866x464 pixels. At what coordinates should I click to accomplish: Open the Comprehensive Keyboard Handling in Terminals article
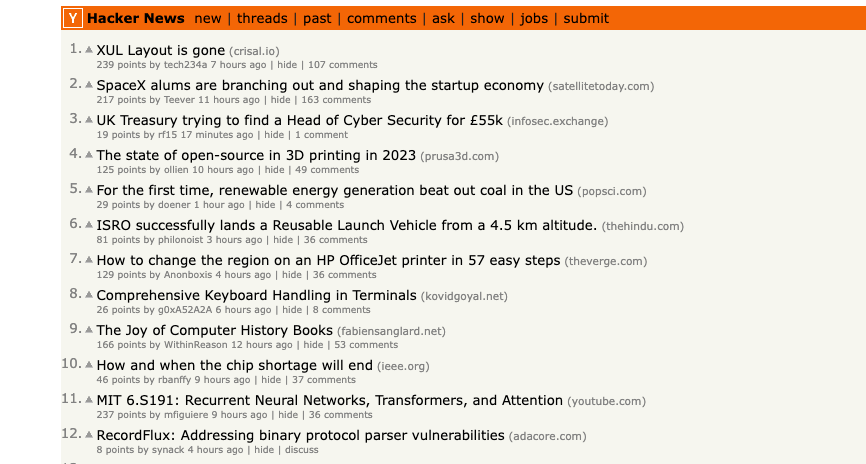[256, 295]
